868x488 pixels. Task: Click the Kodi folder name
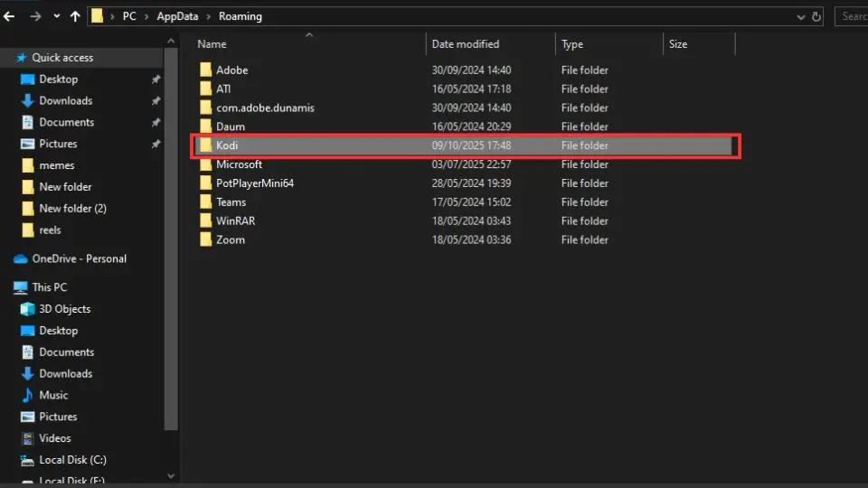click(x=227, y=145)
